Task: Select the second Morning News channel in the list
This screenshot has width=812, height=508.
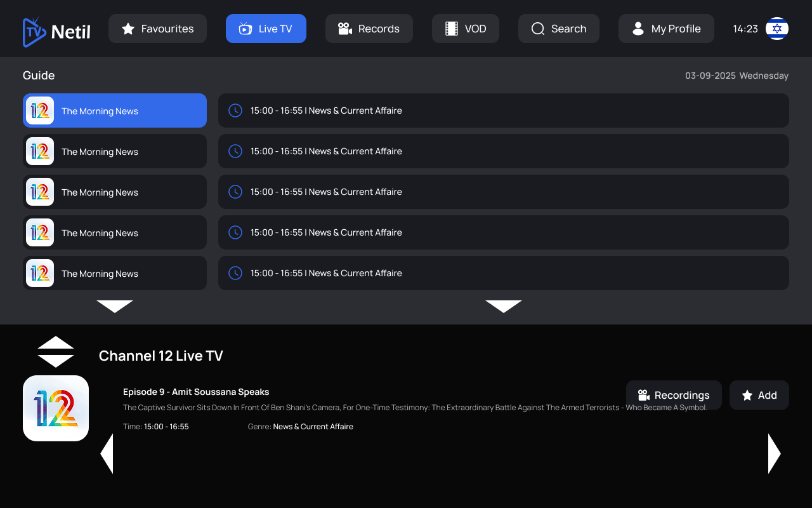Action: point(114,151)
